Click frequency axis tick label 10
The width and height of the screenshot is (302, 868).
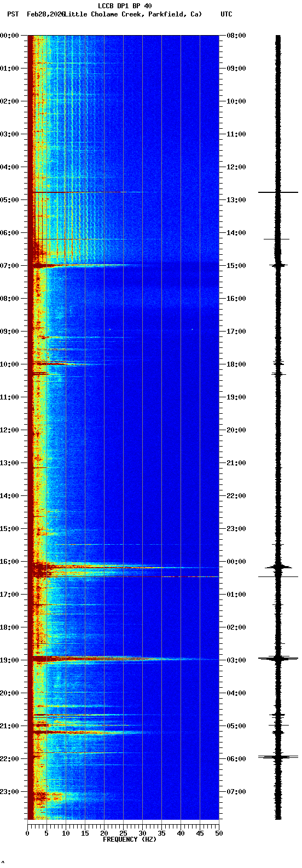click(66, 833)
